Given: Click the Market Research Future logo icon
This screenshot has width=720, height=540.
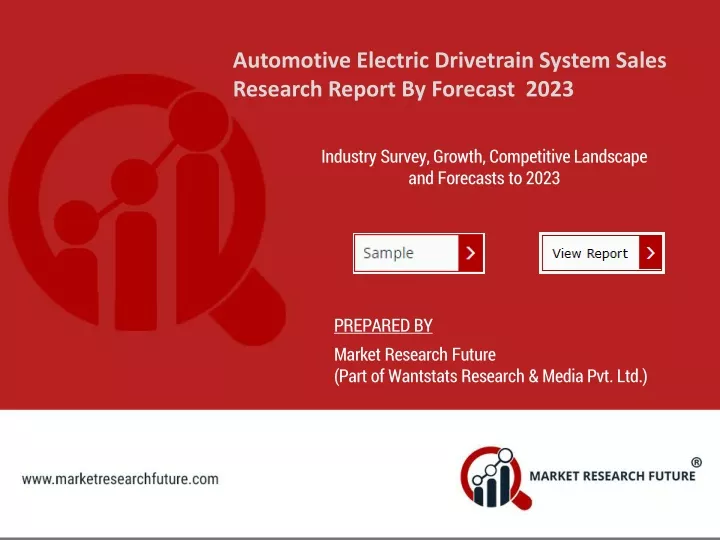Looking at the screenshot, I should (x=495, y=478).
